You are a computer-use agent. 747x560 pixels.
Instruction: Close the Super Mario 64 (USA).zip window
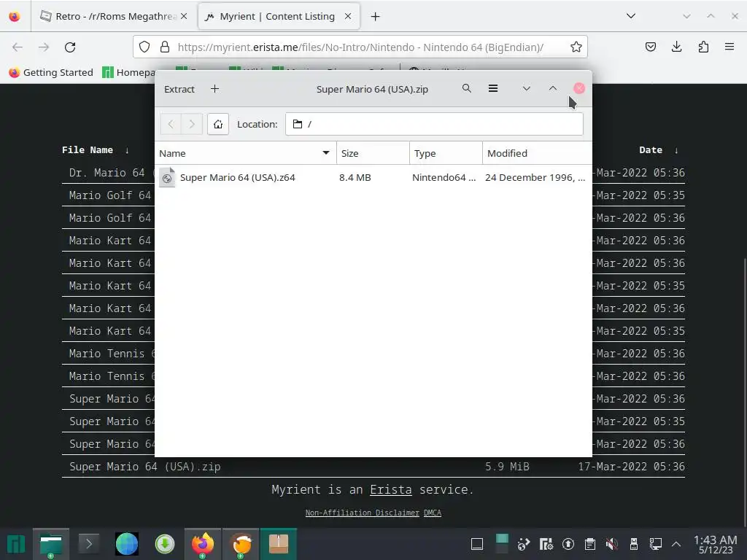578,88
